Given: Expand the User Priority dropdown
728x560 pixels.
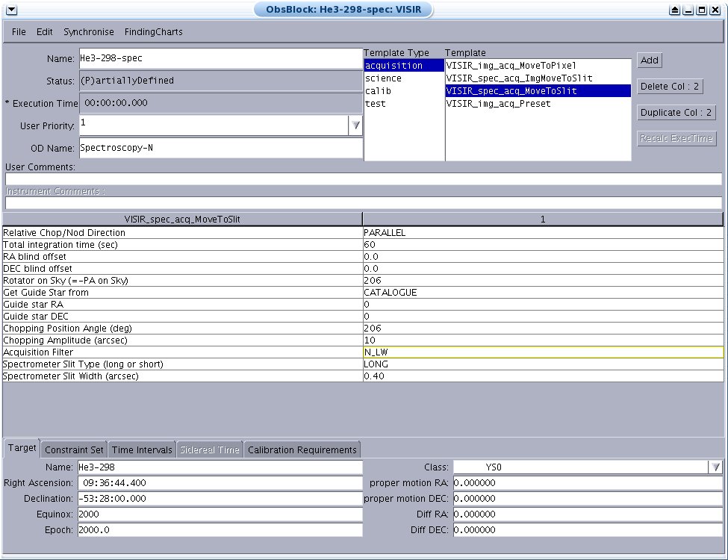Looking at the screenshot, I should (x=355, y=125).
